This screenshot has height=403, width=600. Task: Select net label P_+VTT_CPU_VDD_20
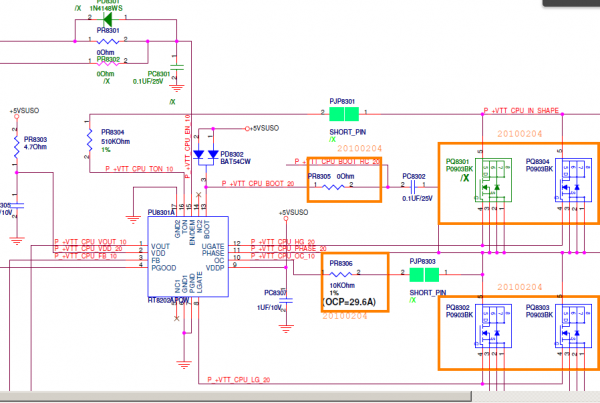[x=88, y=249]
